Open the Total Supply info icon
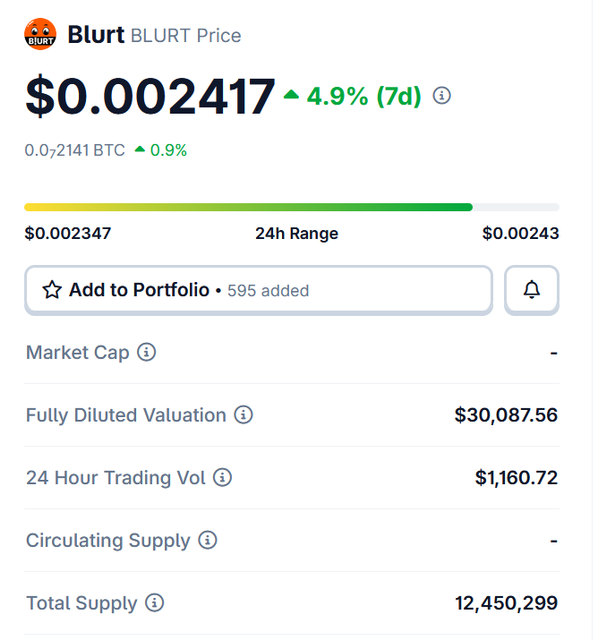 click(x=155, y=603)
